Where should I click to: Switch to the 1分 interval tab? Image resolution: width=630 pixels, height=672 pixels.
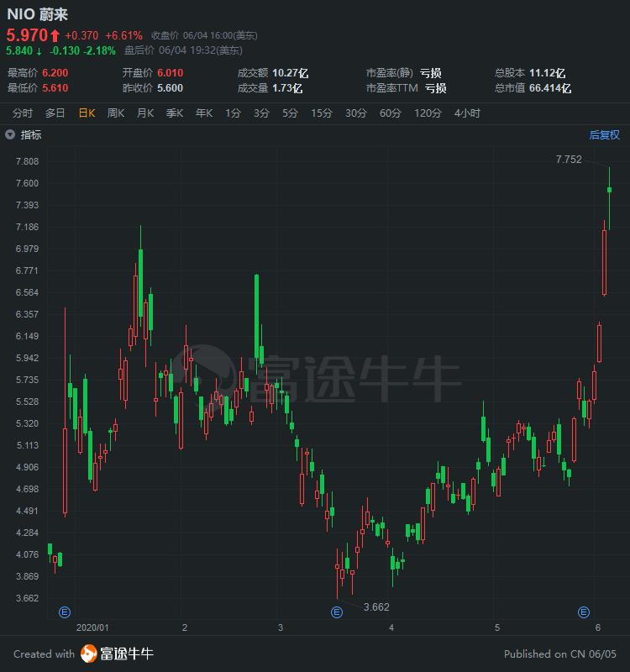click(233, 113)
